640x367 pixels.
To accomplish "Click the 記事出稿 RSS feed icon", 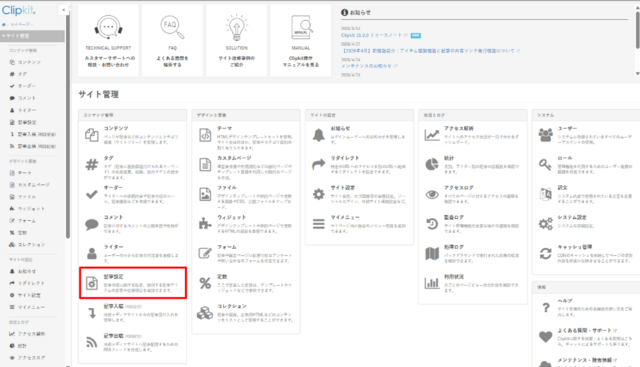I will coord(92,343).
